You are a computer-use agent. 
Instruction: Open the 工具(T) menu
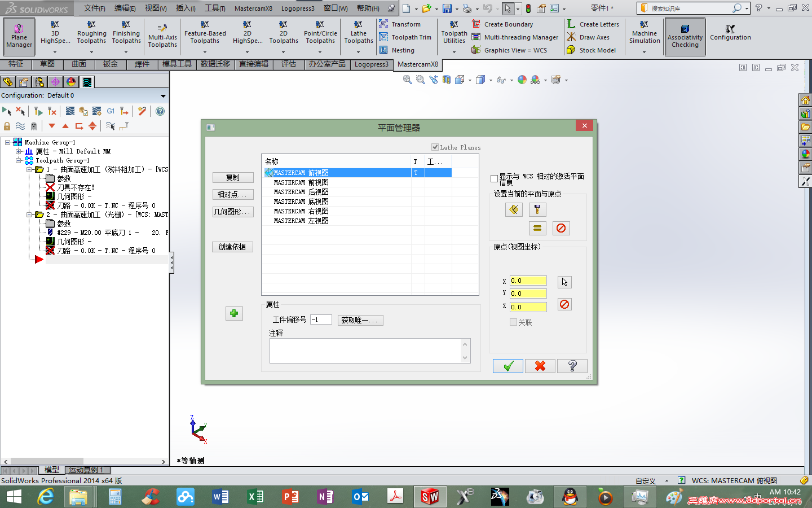[x=215, y=8]
